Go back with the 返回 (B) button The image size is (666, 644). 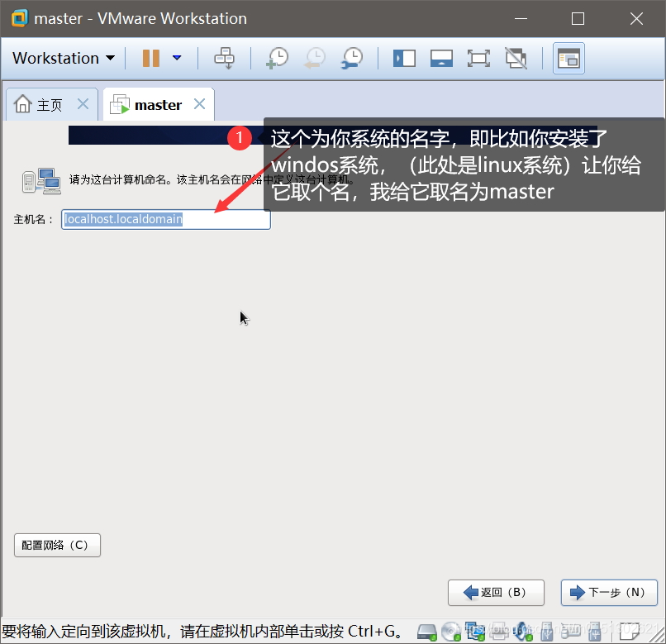496,593
